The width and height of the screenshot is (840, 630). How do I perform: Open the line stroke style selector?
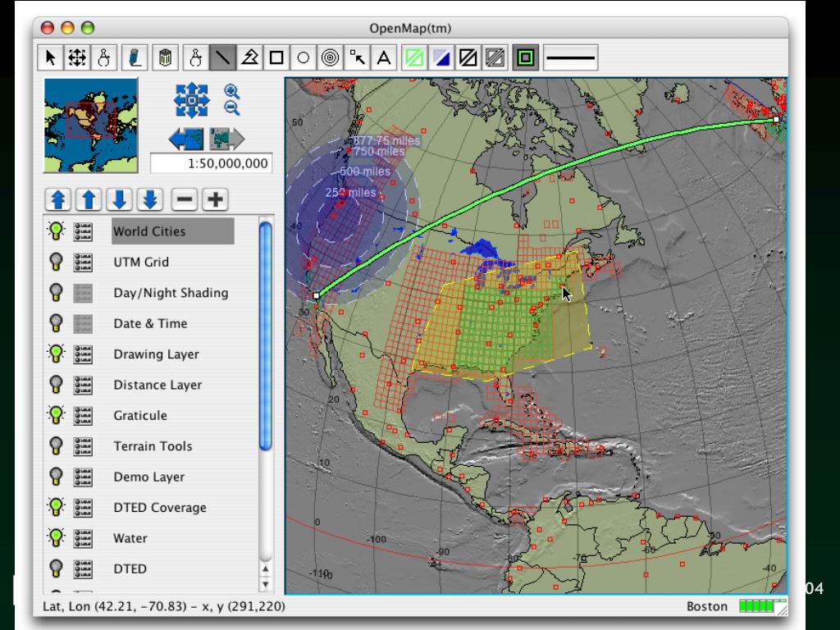click(571, 57)
